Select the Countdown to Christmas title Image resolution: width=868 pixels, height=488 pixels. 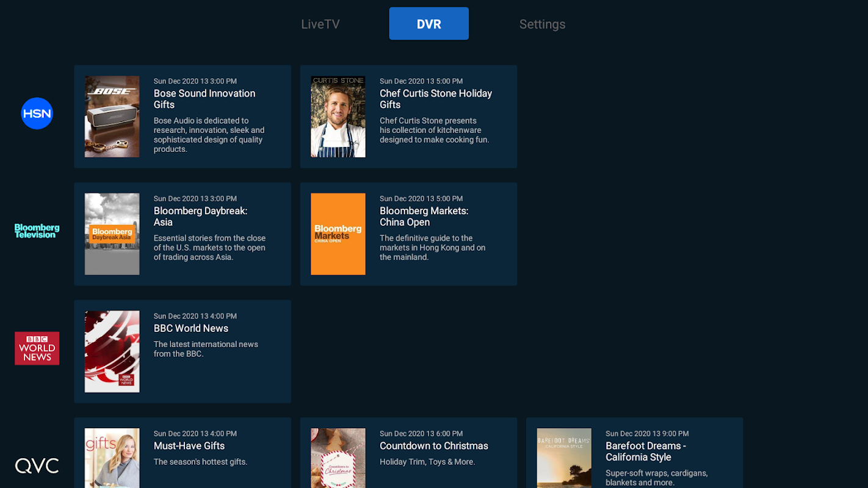pos(434,446)
